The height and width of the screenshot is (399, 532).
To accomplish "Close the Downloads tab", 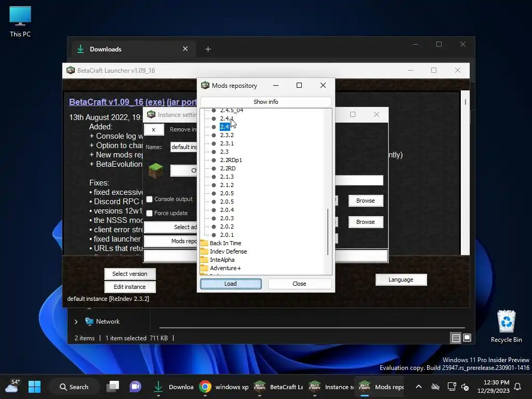I will (x=185, y=49).
